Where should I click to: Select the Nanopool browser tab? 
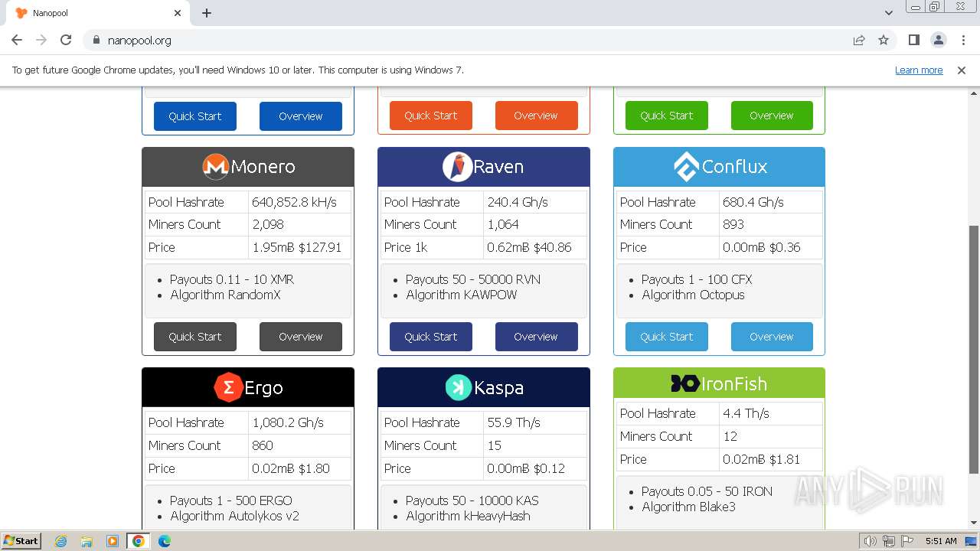[x=98, y=13]
